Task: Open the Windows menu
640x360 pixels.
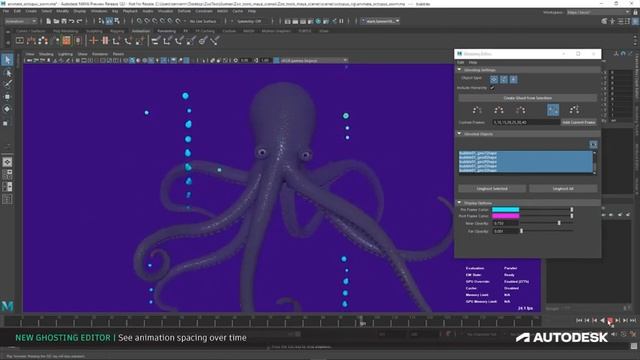Action: point(99,11)
